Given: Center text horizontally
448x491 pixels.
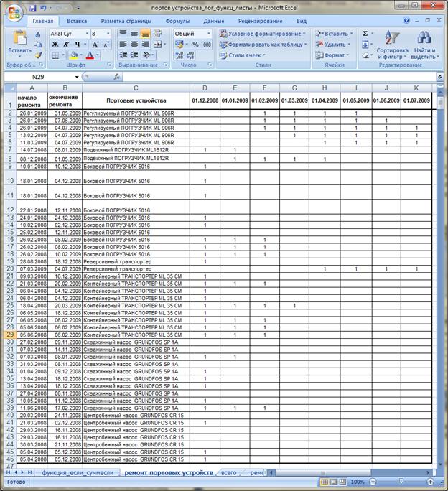Looking at the screenshot, I should coord(134,45).
